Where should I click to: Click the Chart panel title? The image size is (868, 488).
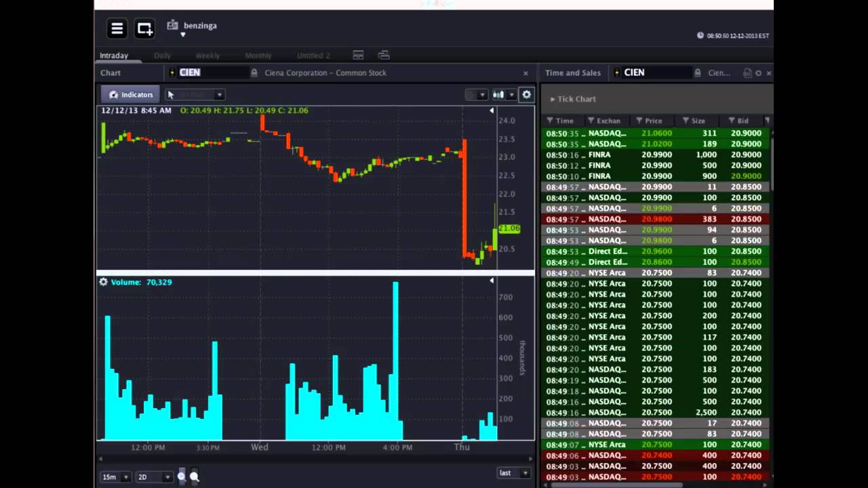(x=111, y=73)
